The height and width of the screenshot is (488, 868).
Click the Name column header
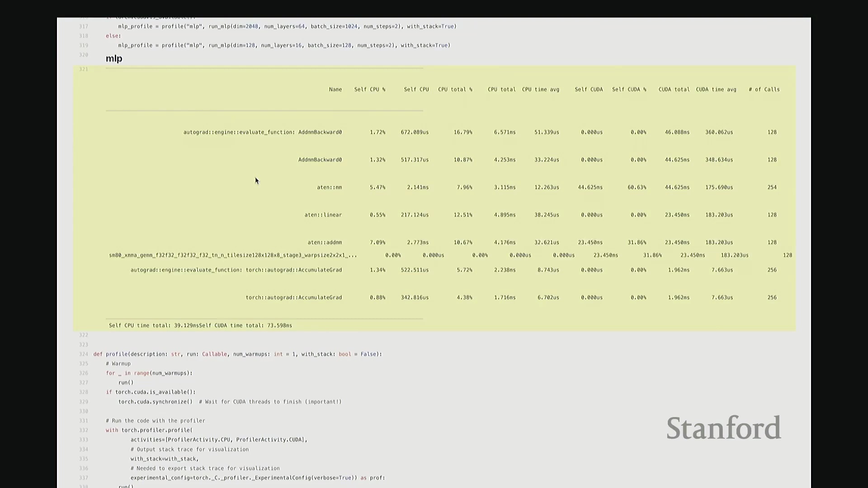click(335, 89)
